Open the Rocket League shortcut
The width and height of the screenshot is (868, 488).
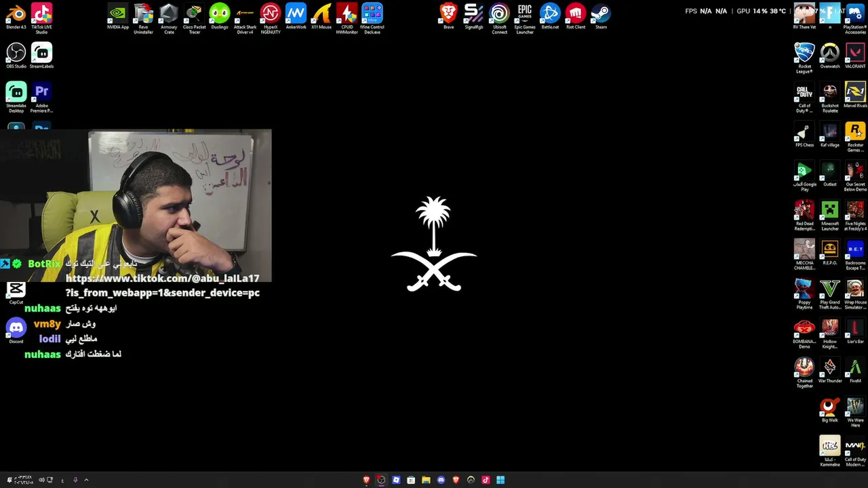(804, 58)
